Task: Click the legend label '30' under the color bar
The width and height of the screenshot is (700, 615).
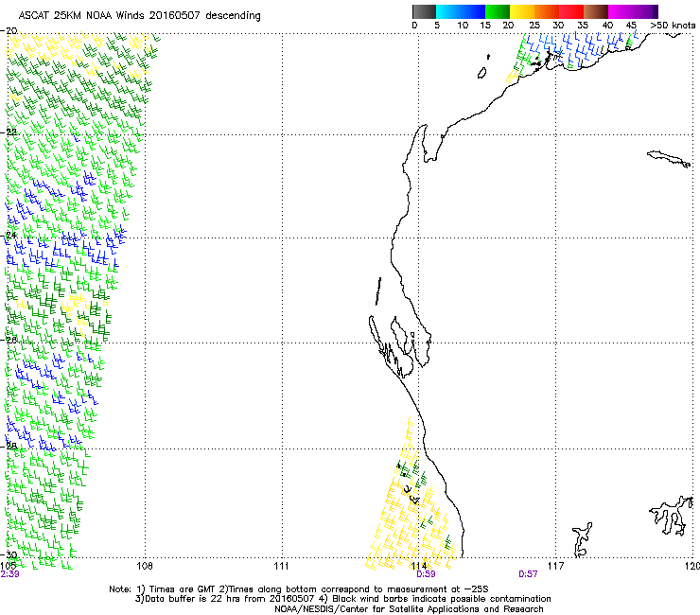Action: pyautogui.click(x=558, y=26)
